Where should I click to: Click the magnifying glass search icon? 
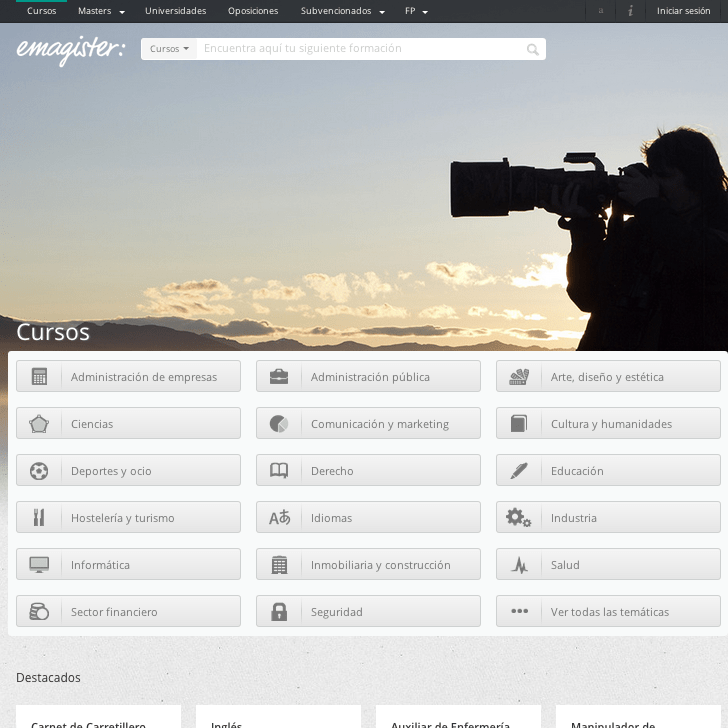(x=533, y=49)
